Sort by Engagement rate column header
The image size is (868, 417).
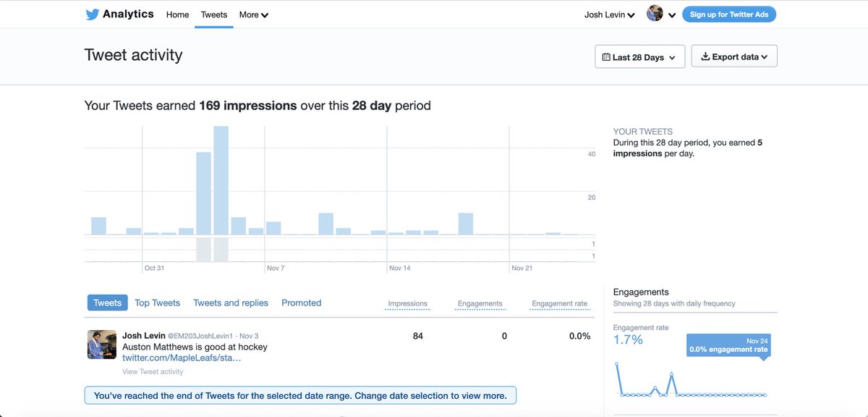(x=559, y=304)
